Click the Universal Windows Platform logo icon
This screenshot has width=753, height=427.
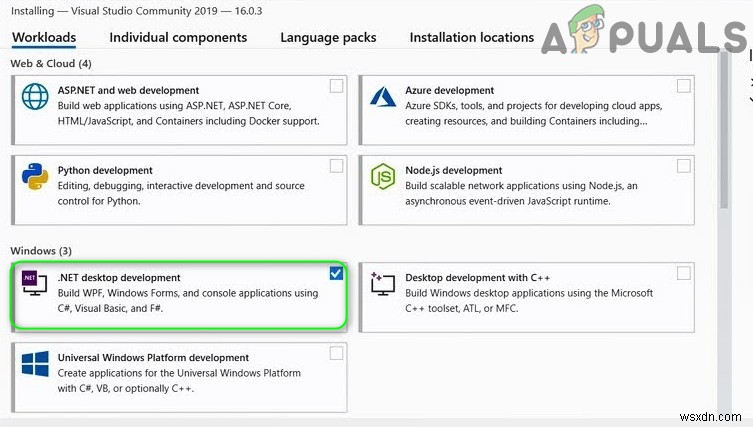pyautogui.click(x=35, y=364)
